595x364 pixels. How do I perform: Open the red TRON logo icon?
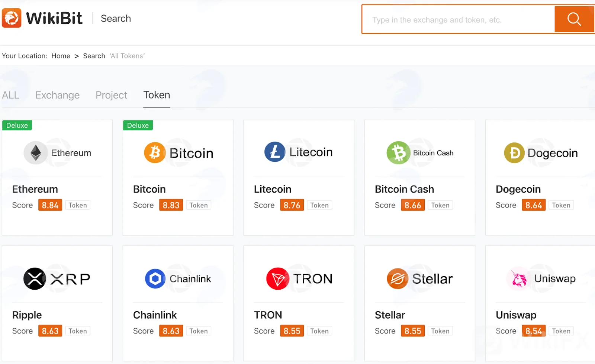coord(278,278)
